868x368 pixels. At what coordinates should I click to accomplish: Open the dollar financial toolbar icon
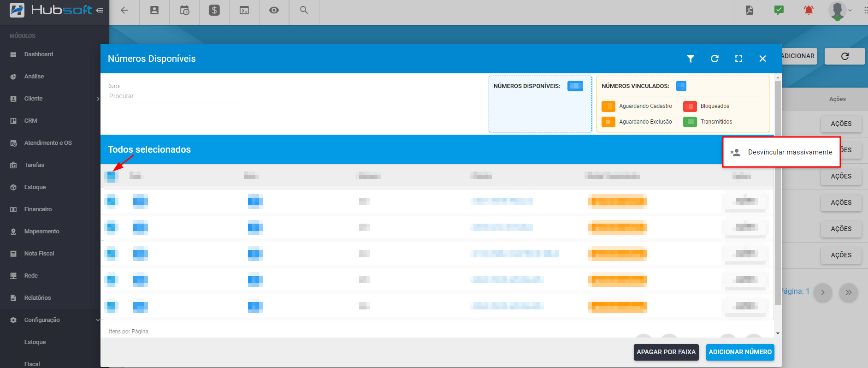[x=214, y=10]
